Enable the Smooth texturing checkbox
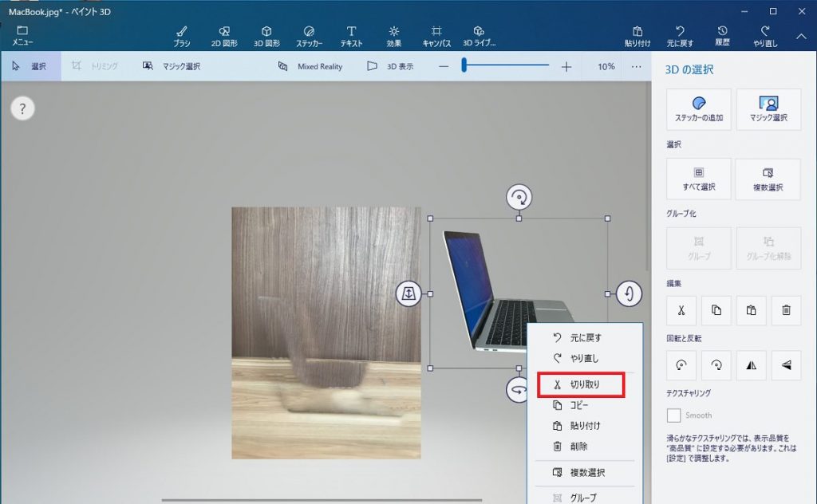Screen dimensions: 817x504 [x=673, y=415]
